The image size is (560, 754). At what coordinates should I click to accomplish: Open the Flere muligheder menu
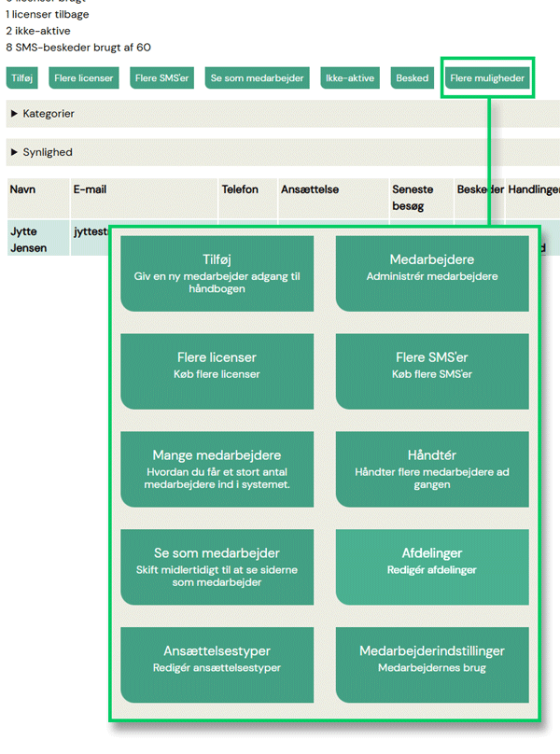click(487, 77)
